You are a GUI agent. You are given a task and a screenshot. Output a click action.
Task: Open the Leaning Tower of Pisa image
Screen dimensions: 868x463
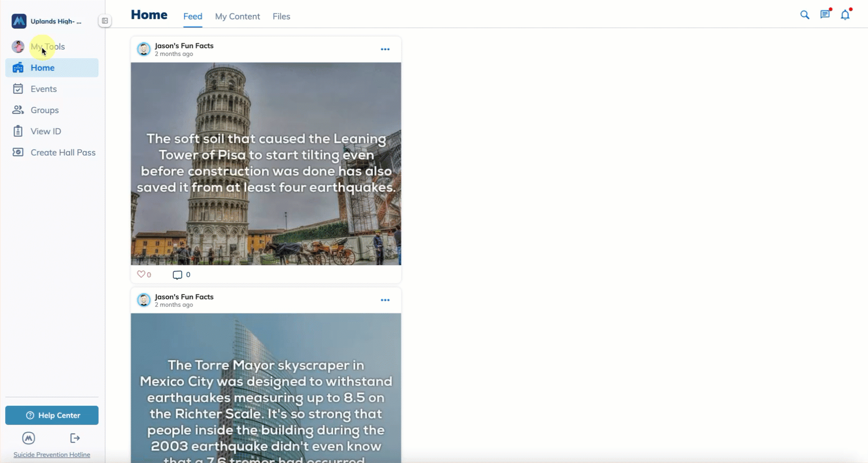pyautogui.click(x=266, y=164)
